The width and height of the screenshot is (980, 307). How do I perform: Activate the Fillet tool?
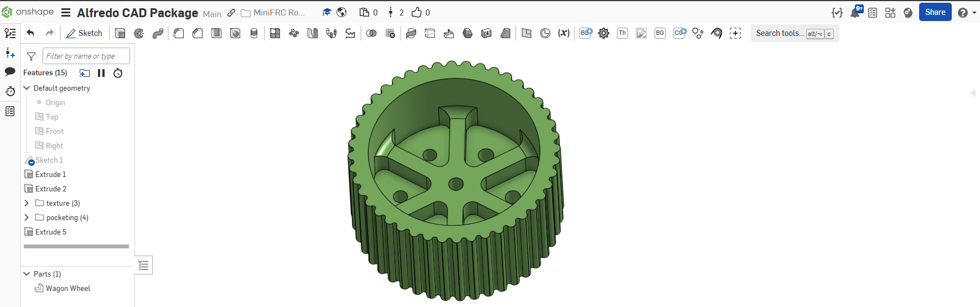[179, 33]
